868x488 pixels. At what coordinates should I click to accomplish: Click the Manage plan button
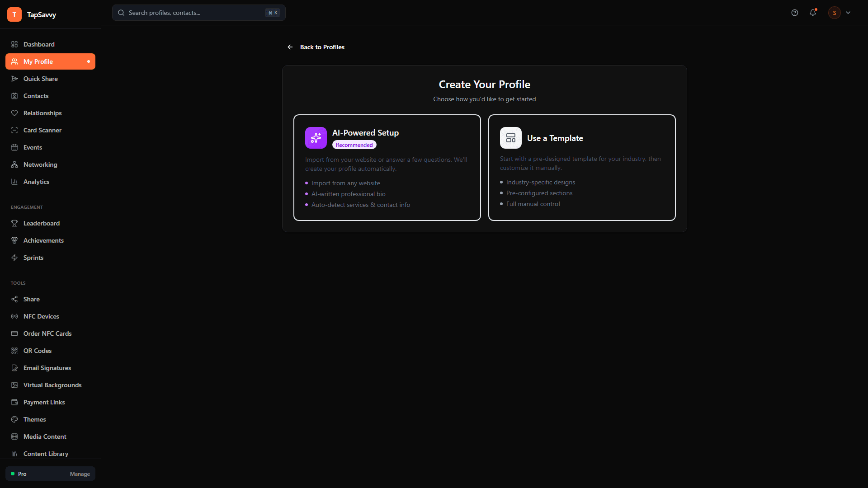(80, 474)
